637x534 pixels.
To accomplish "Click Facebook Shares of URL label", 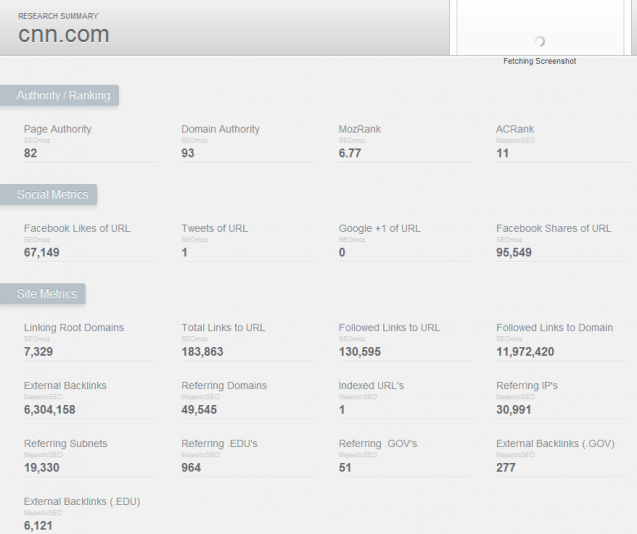I will pyautogui.click(x=554, y=228).
